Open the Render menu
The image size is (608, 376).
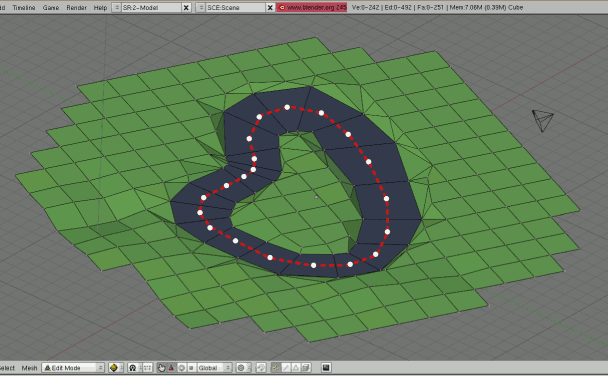[x=76, y=7]
